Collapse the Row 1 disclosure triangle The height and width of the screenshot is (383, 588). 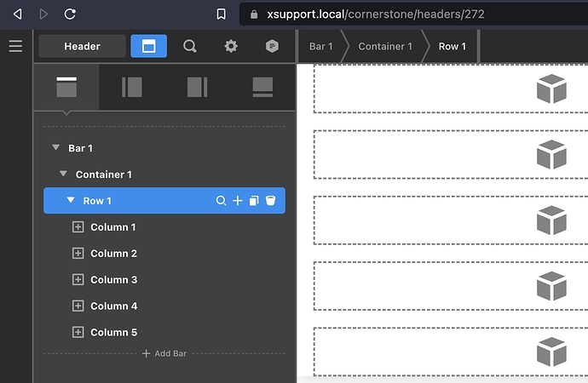click(72, 201)
